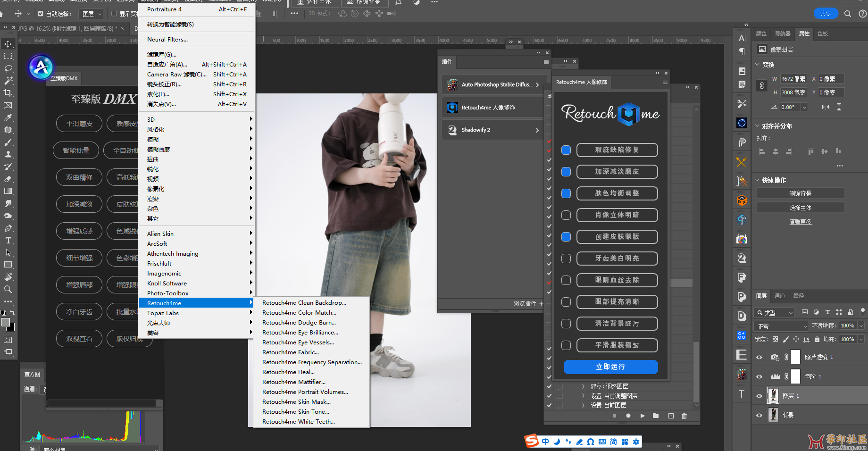This screenshot has height=451, width=868.
Task: Open the 查看更多 link
Action: click(800, 222)
